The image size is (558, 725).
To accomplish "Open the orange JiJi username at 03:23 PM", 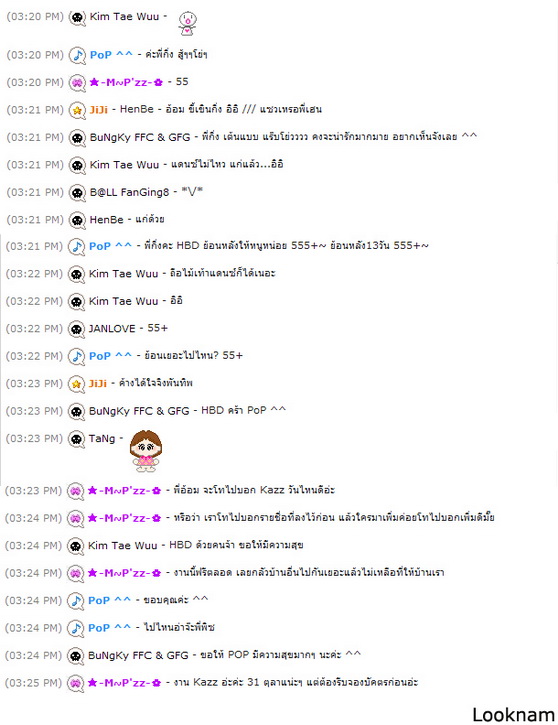I will point(98,383).
